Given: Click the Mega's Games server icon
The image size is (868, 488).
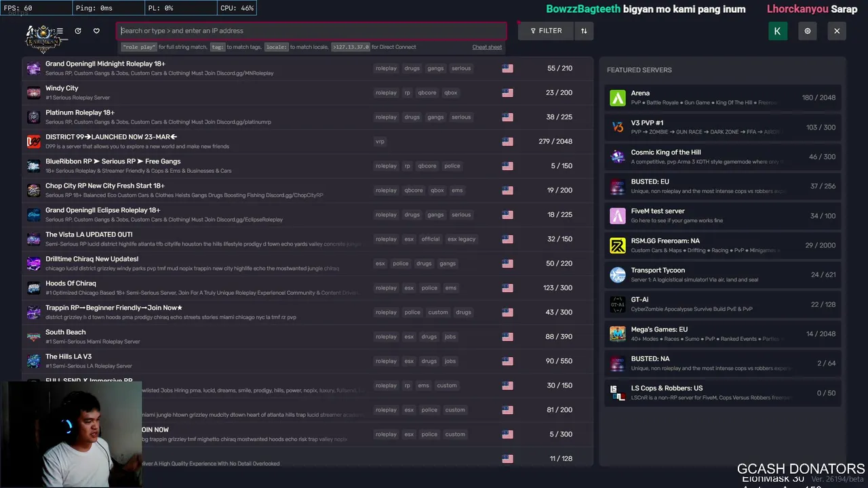Looking at the screenshot, I should pos(618,333).
